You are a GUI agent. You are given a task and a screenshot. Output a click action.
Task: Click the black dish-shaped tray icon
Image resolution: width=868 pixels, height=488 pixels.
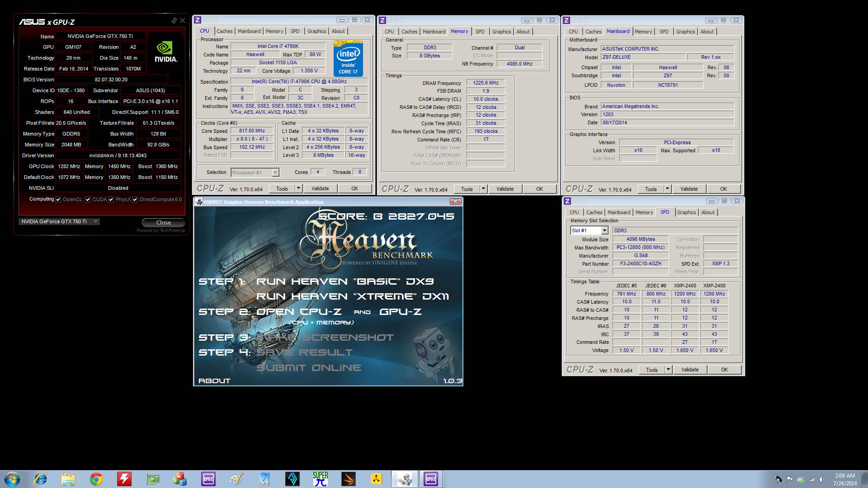point(778,479)
